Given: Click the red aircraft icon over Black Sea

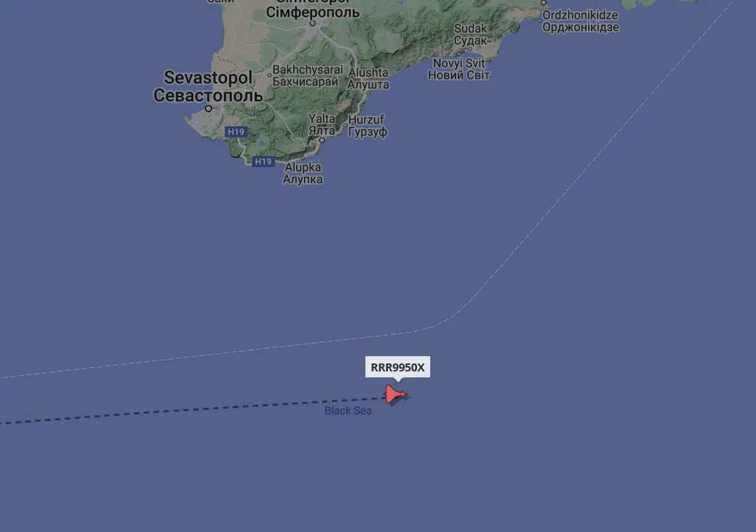Looking at the screenshot, I should [x=395, y=394].
